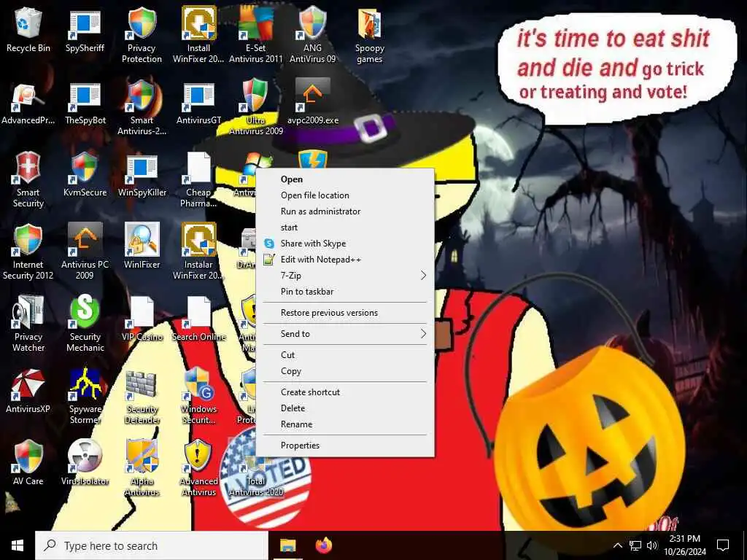Click the Security Mechanic green icon
Screen dimensions: 747x560
(x=85, y=312)
